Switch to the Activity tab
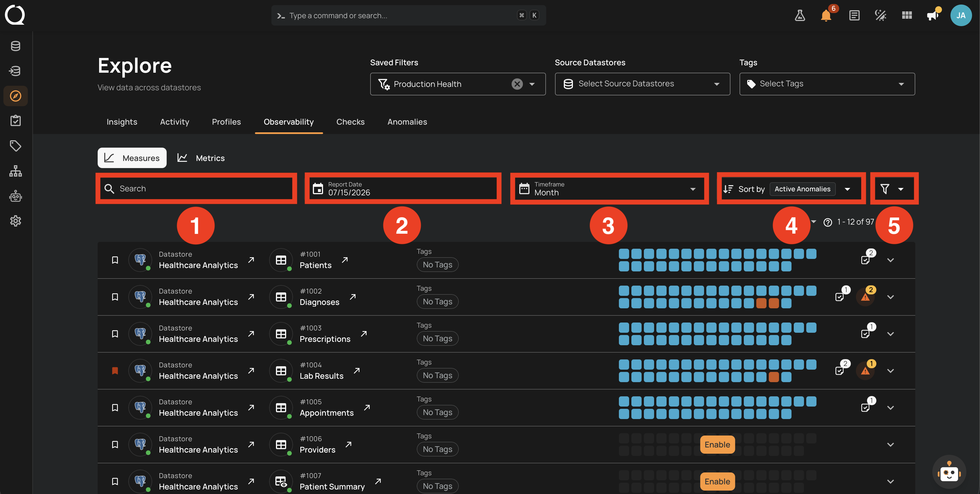The image size is (980, 494). [x=175, y=122]
